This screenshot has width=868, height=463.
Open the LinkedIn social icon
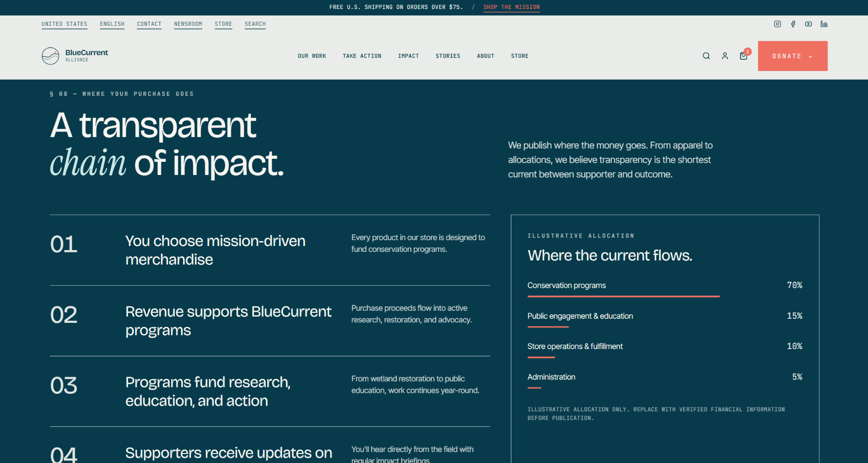tap(824, 24)
